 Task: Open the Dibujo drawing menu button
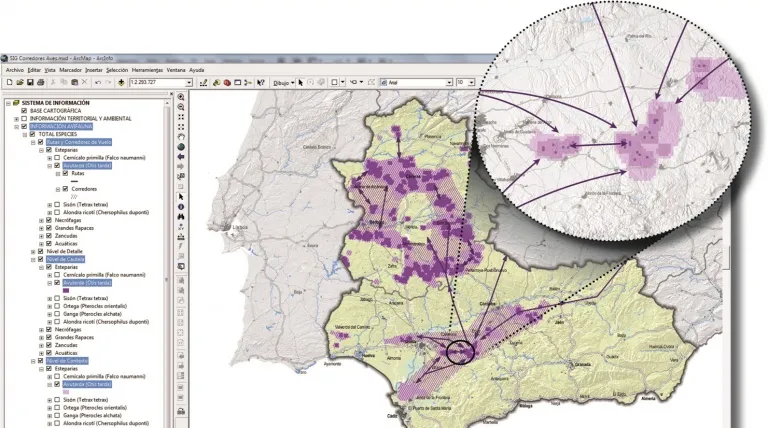click(x=283, y=83)
